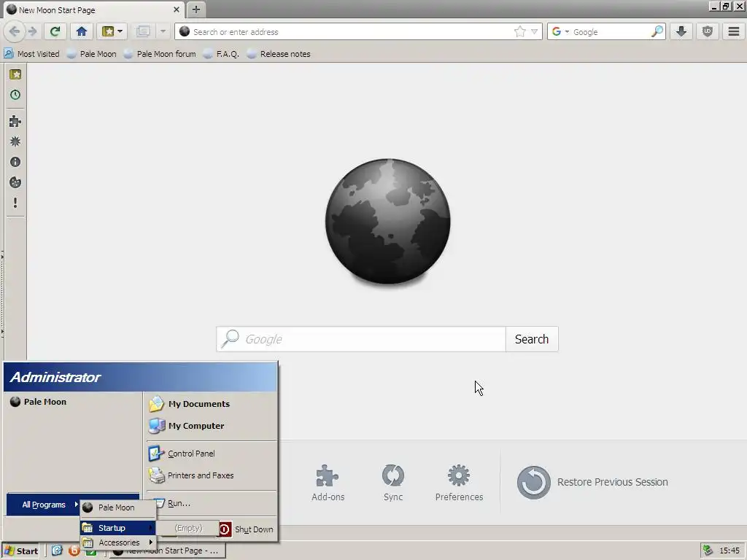Go forward with the forward arrow
Viewport: 747px width, 560px height.
(x=32, y=32)
